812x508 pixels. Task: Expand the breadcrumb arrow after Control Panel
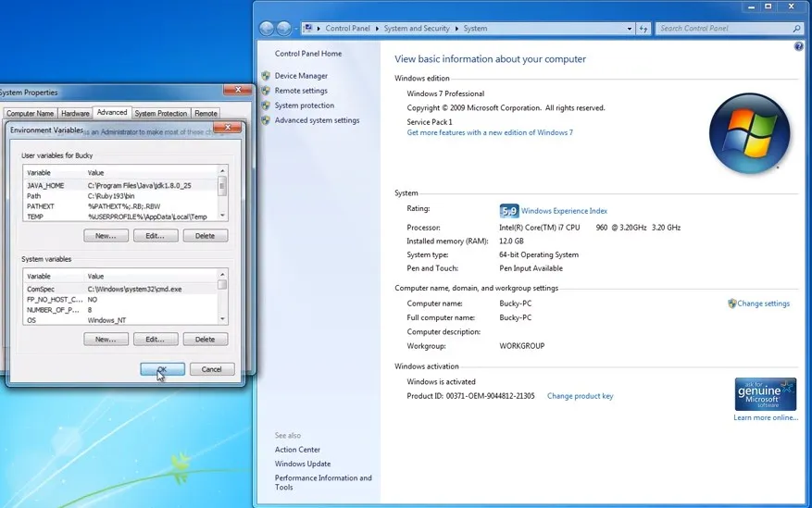point(377,29)
